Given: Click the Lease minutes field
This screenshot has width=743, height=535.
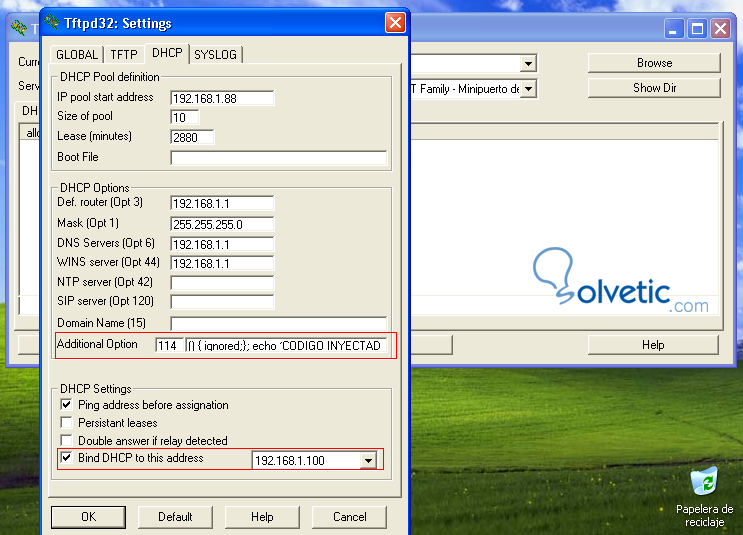Looking at the screenshot, I should pos(192,137).
